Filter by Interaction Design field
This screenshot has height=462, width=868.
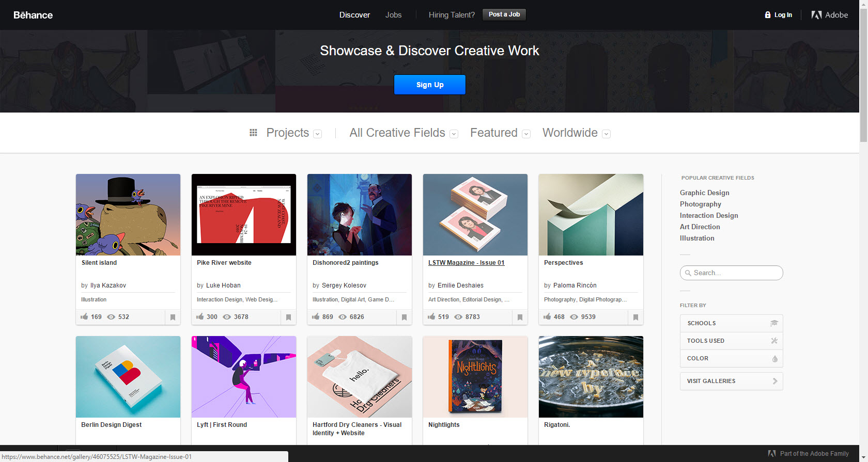[709, 215]
